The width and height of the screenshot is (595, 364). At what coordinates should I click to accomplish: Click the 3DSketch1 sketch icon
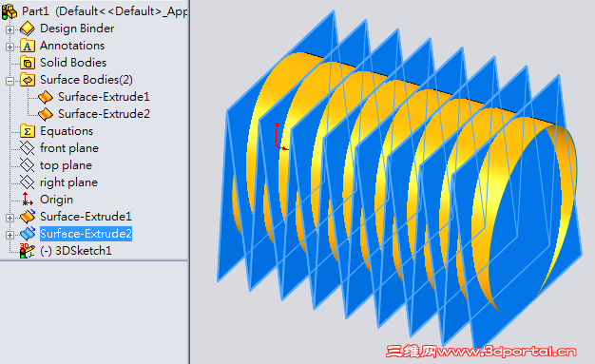(28, 251)
